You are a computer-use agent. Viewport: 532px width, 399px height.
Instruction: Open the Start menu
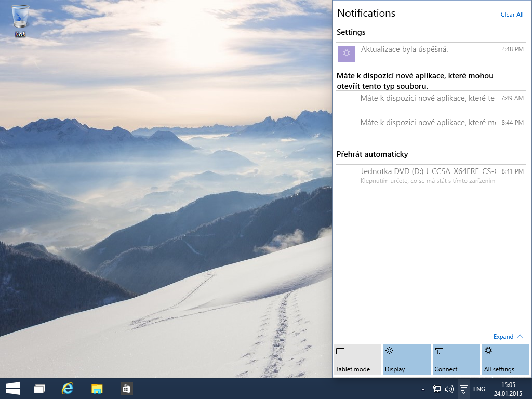tap(12, 388)
